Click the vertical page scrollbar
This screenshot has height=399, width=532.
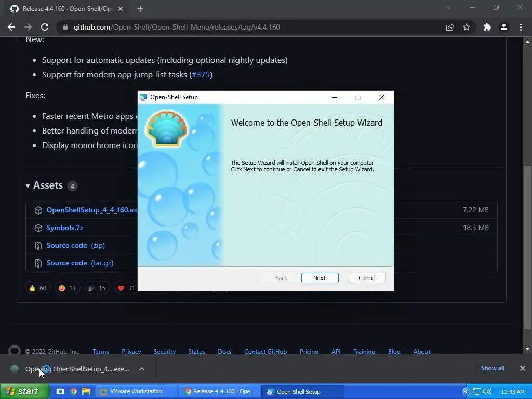(527, 247)
